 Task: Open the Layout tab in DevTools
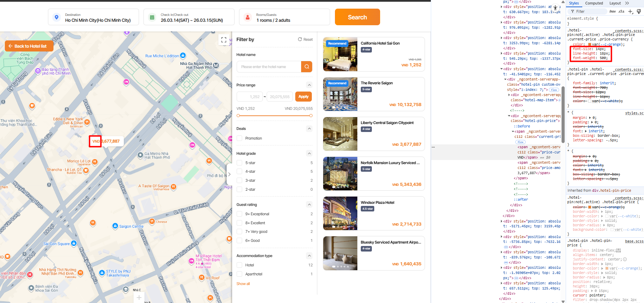click(x=615, y=3)
